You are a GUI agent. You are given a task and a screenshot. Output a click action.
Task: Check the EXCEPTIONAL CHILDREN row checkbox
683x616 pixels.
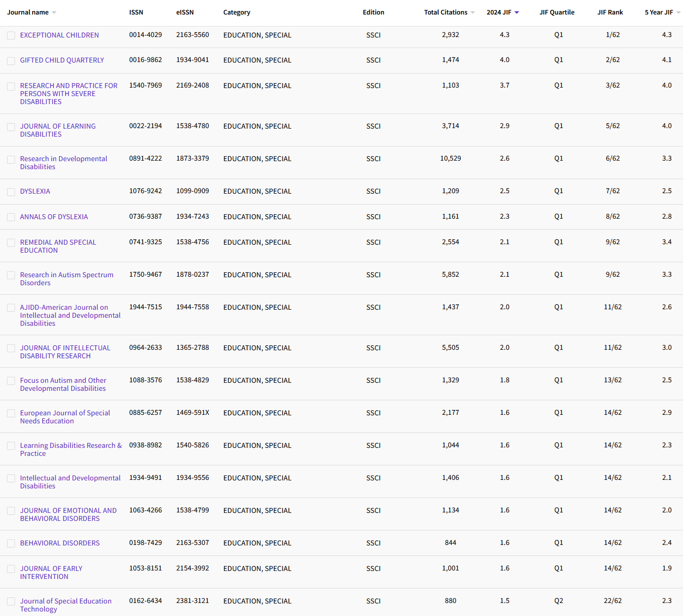pyautogui.click(x=11, y=36)
